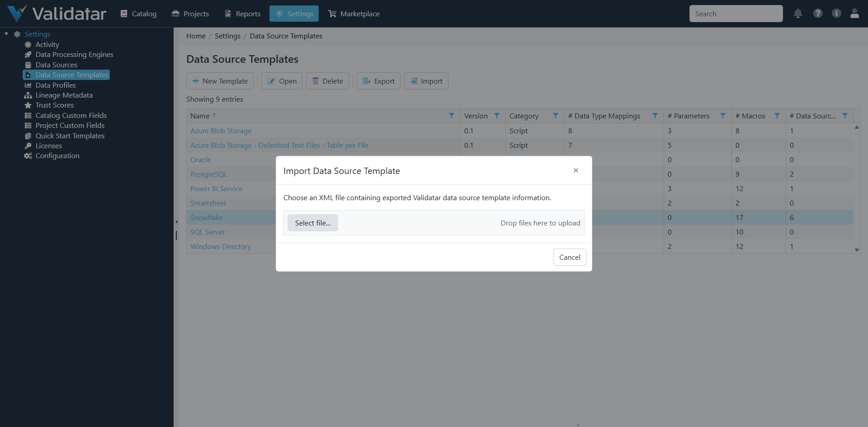Click into the Search field
The image size is (868, 427).
coord(736,14)
